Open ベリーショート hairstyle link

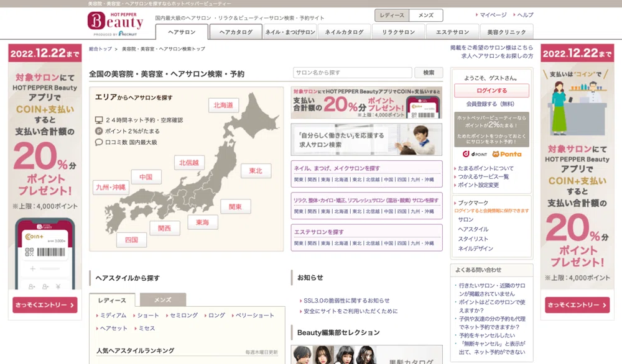pos(254,316)
